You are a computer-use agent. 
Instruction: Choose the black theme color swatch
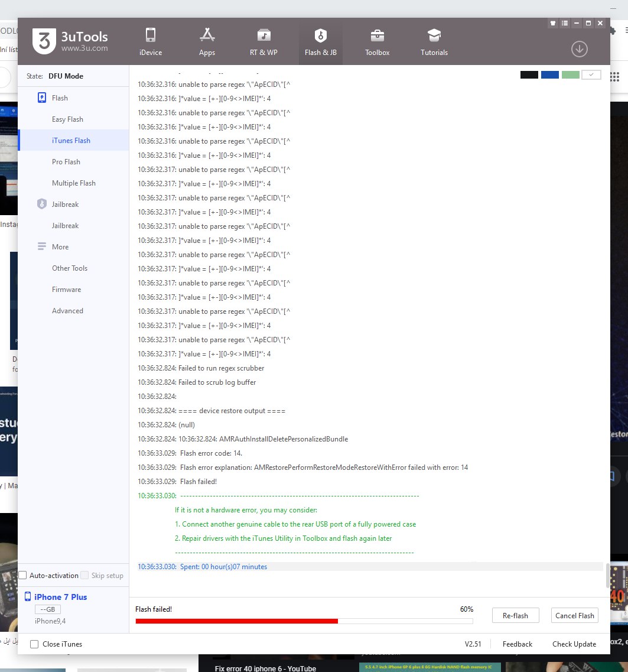pyautogui.click(x=529, y=75)
